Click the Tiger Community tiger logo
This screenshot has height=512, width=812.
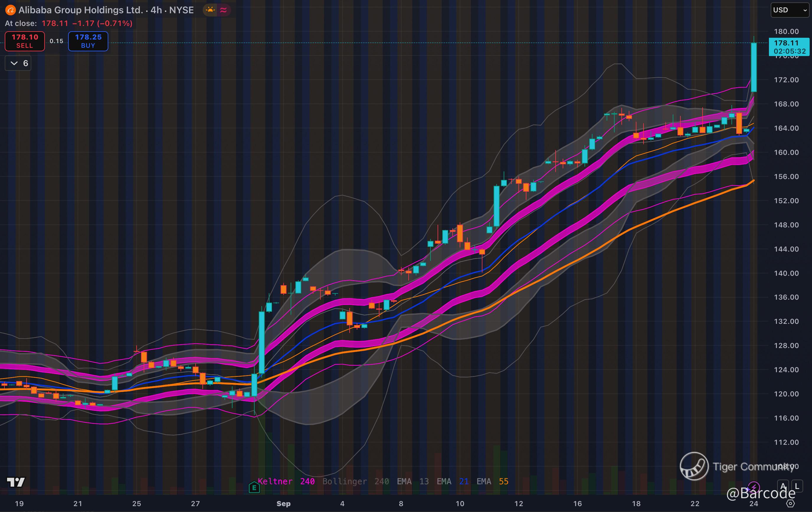click(694, 466)
